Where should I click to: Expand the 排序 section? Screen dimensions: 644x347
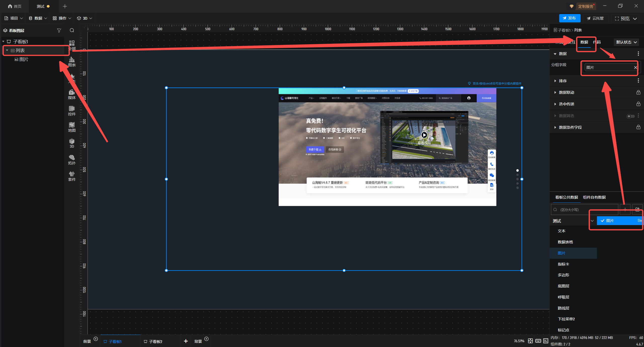562,81
